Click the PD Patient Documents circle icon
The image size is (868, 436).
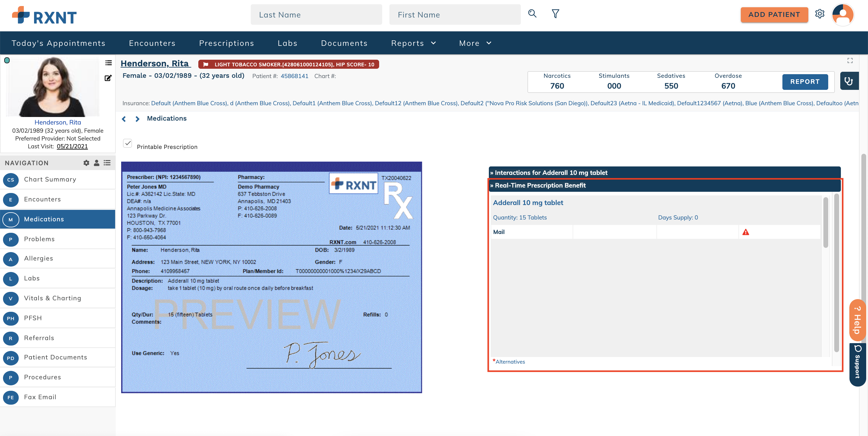pos(11,358)
